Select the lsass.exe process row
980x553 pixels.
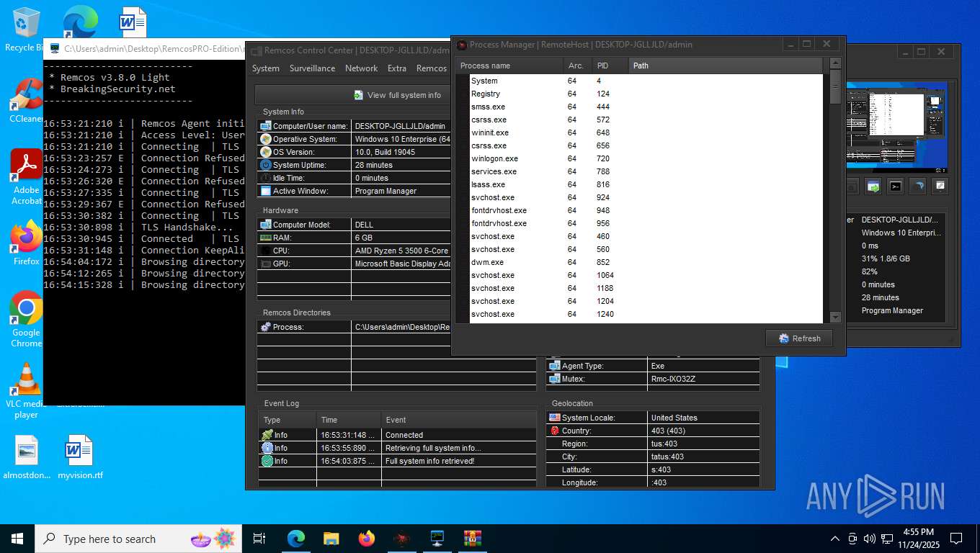tap(646, 184)
